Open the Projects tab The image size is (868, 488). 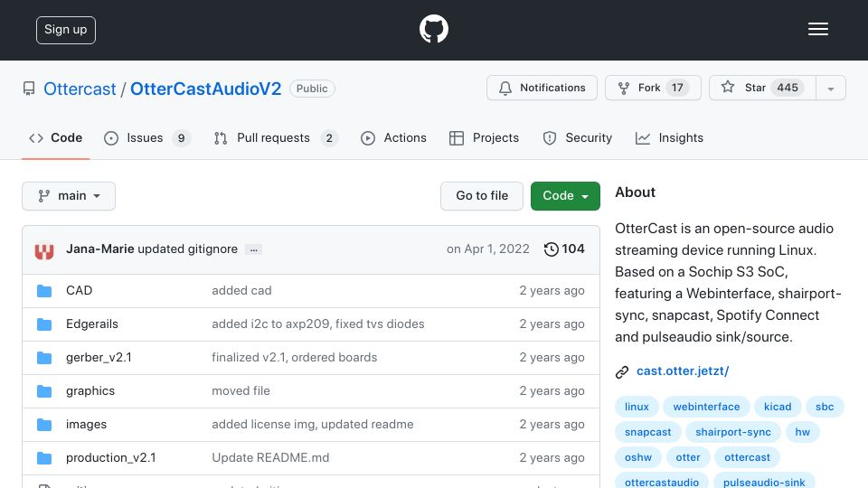[485, 137]
